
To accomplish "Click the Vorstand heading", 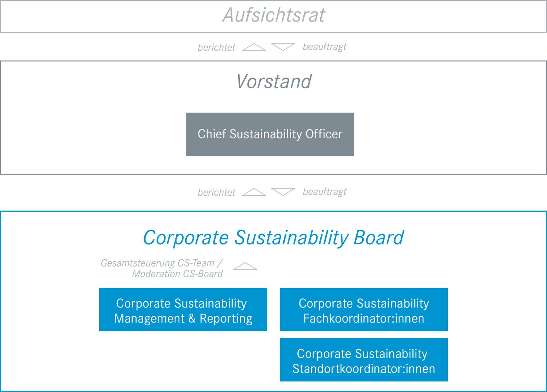I will tap(273, 82).
